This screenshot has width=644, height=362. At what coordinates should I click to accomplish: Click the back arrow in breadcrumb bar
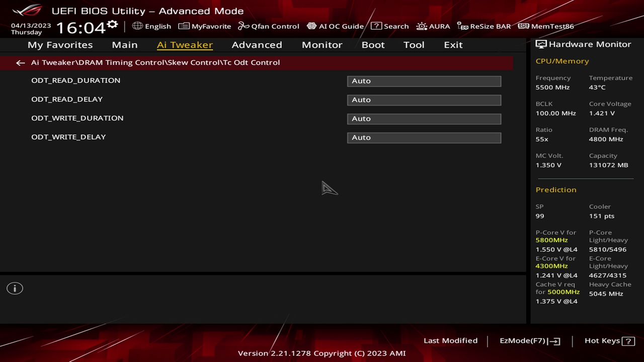coord(20,63)
